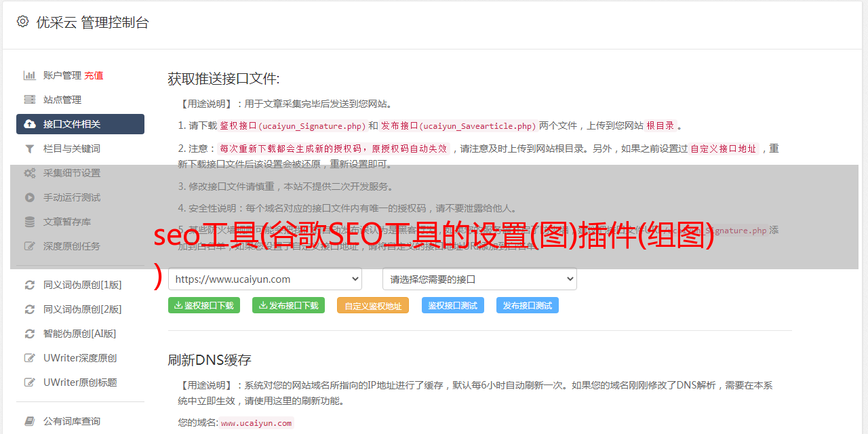Click the play circle icon for 手动运行测试

tap(30, 197)
